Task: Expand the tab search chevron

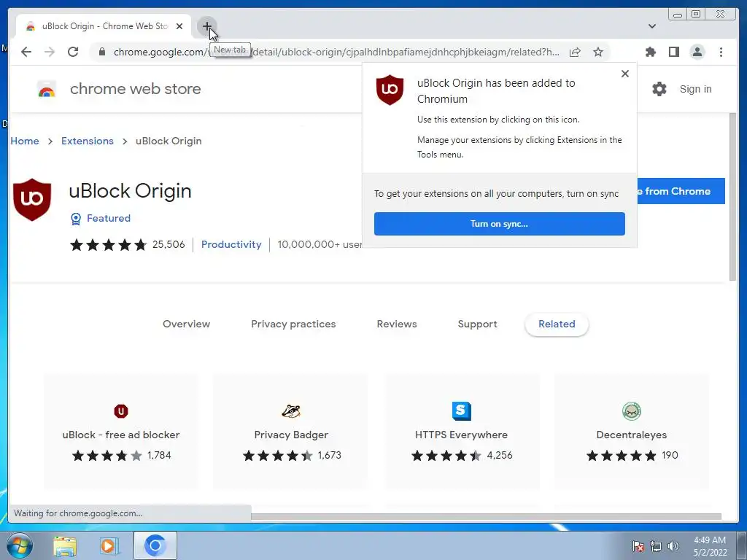Action: (652, 26)
